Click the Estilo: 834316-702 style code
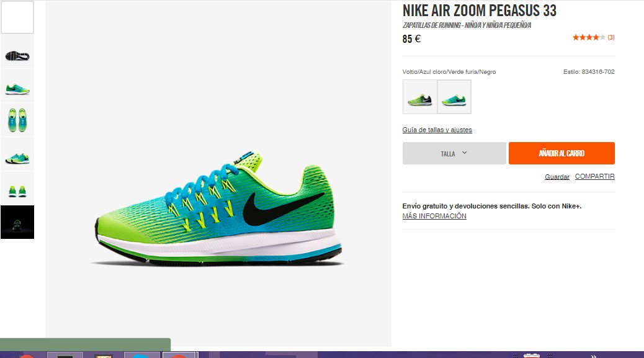 click(x=589, y=71)
